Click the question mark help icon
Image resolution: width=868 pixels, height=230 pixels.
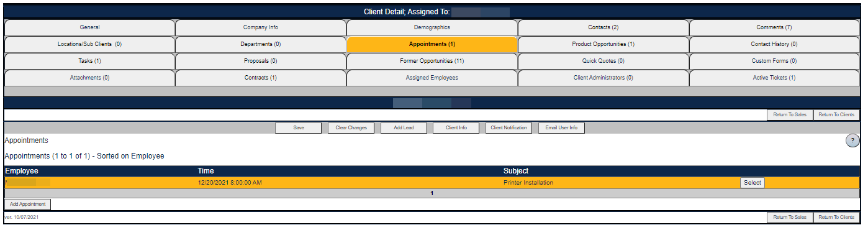pos(852,140)
